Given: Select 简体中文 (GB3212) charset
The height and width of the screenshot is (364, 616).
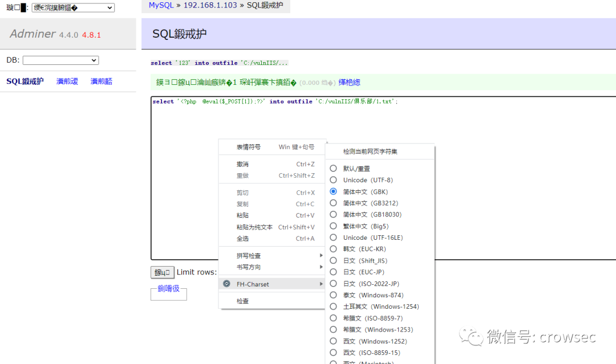Looking at the screenshot, I should [x=333, y=203].
